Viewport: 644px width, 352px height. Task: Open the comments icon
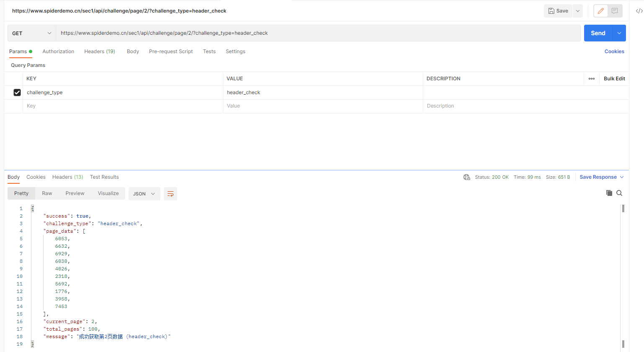[615, 11]
